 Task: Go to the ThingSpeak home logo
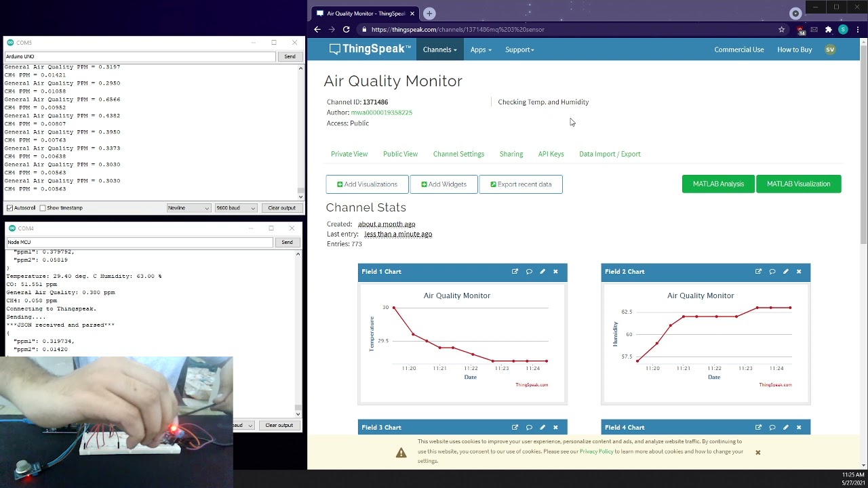(370, 49)
